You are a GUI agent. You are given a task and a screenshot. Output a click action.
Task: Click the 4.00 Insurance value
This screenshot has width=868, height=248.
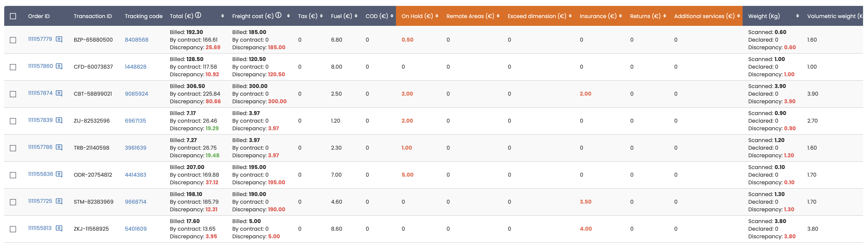tap(586, 229)
